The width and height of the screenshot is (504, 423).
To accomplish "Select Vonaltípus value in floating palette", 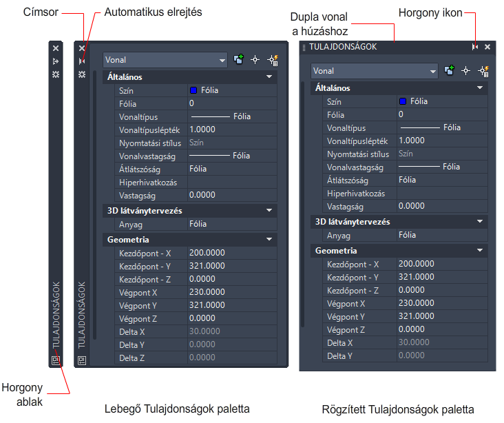I will pyautogui.click(x=232, y=116).
